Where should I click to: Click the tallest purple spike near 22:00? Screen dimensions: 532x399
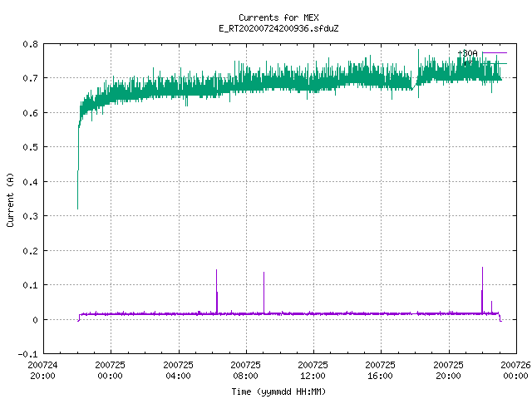pos(482,290)
